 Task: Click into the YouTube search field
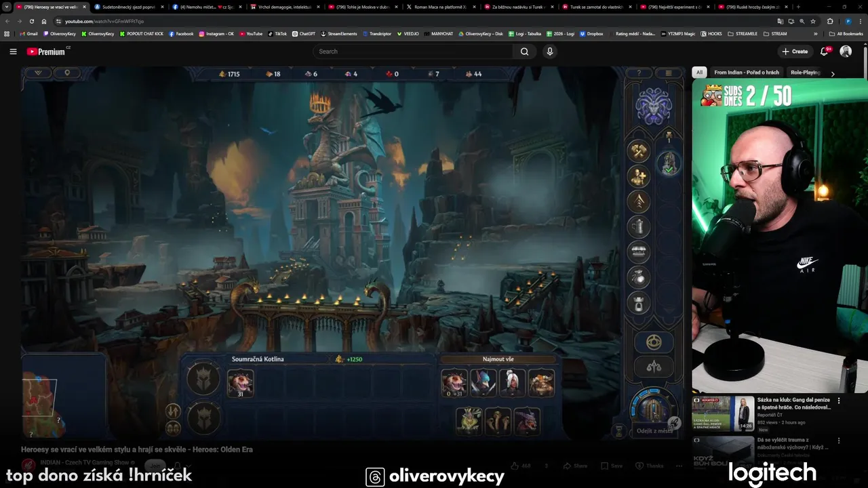coord(414,52)
